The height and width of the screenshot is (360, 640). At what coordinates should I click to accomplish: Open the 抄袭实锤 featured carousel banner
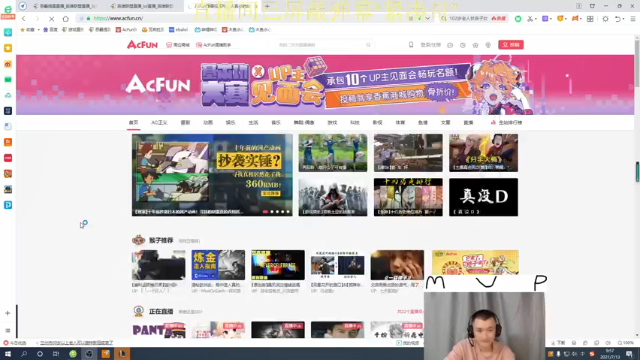pyautogui.click(x=212, y=175)
